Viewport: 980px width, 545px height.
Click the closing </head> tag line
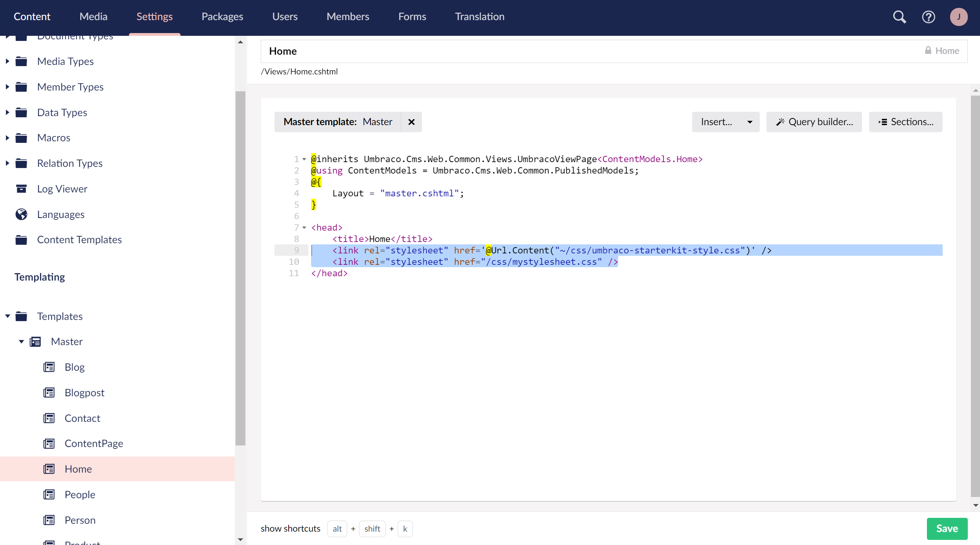(330, 273)
